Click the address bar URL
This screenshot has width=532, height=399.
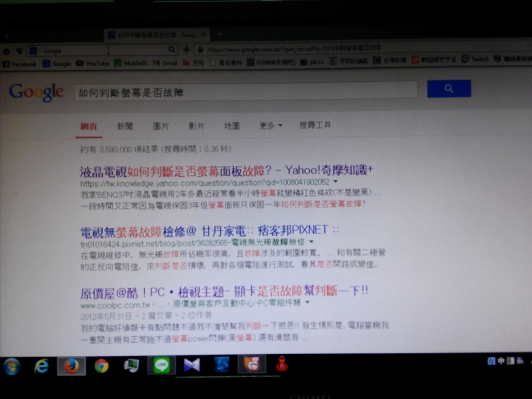[294, 49]
